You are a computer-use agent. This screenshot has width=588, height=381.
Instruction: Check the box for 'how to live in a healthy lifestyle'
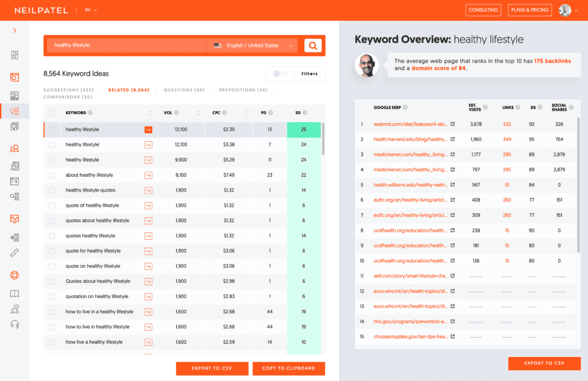pyautogui.click(x=52, y=312)
